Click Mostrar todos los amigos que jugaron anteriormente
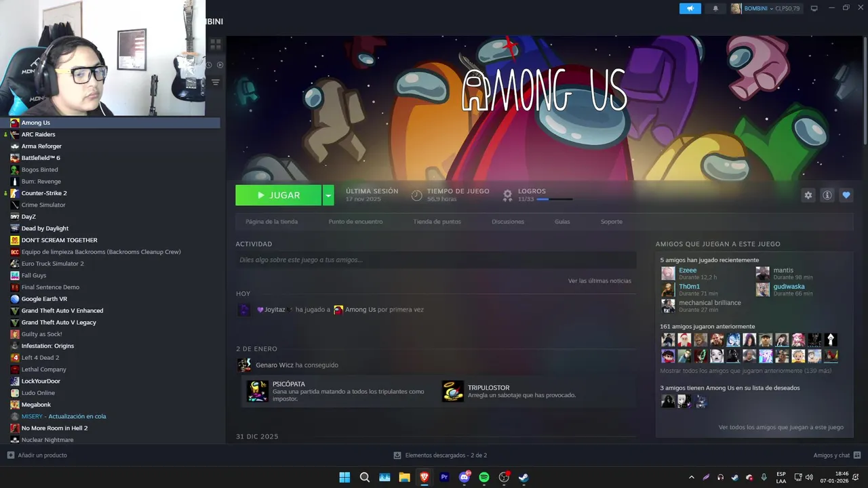Viewport: 868px width, 488px height. [x=745, y=371]
